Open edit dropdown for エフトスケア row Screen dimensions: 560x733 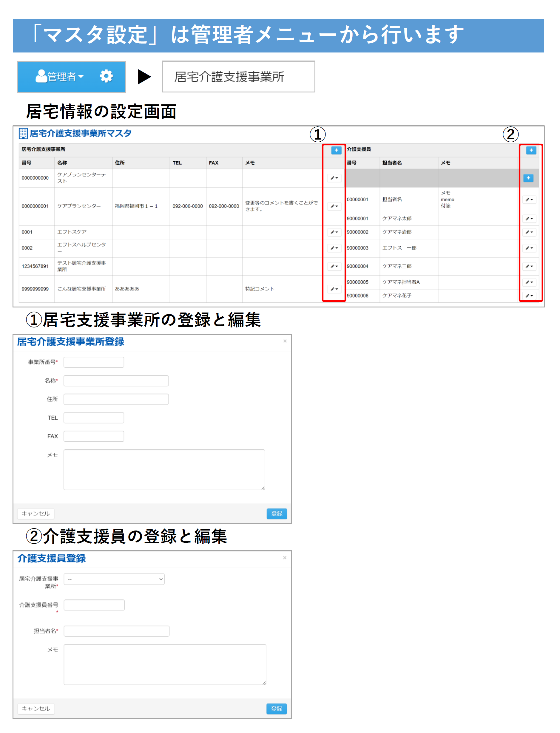click(x=334, y=232)
